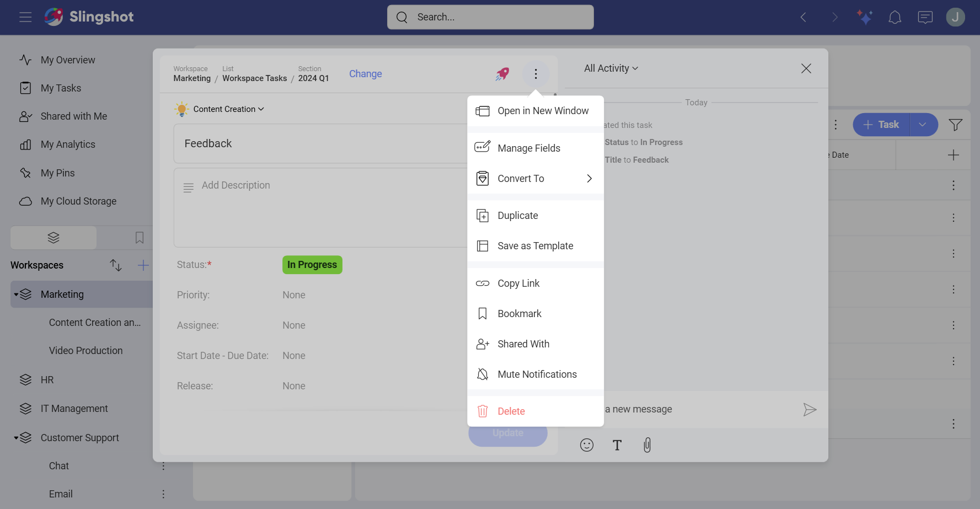
Task: Open Shared With settings
Action: click(535, 344)
